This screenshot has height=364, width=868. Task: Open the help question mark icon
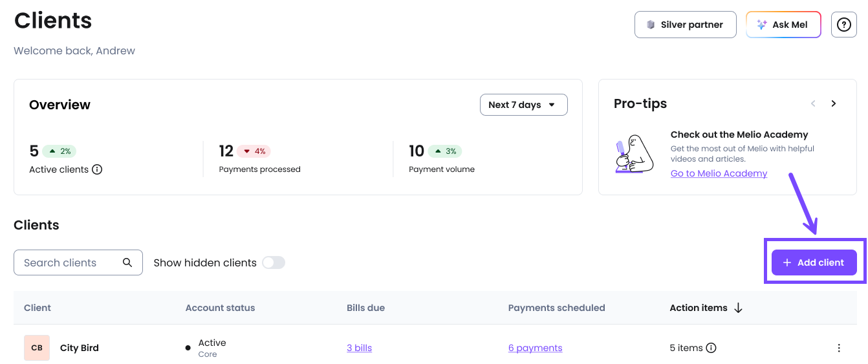pyautogui.click(x=843, y=25)
